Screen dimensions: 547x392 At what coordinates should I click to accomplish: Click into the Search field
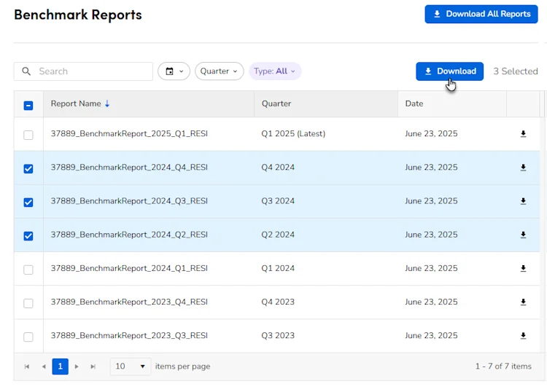coord(83,71)
